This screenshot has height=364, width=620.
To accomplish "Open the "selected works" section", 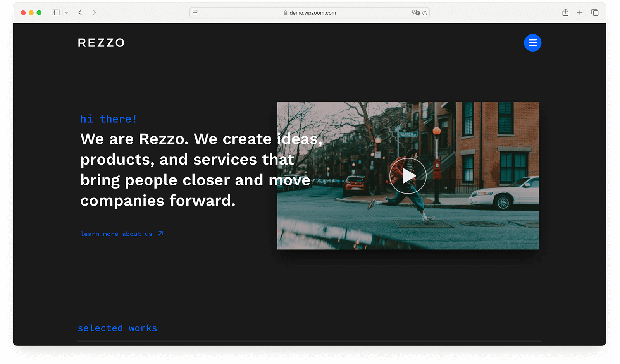I will click(117, 328).
